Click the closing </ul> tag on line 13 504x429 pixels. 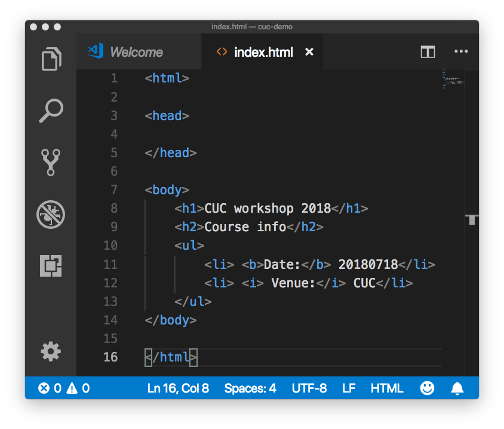click(x=193, y=302)
